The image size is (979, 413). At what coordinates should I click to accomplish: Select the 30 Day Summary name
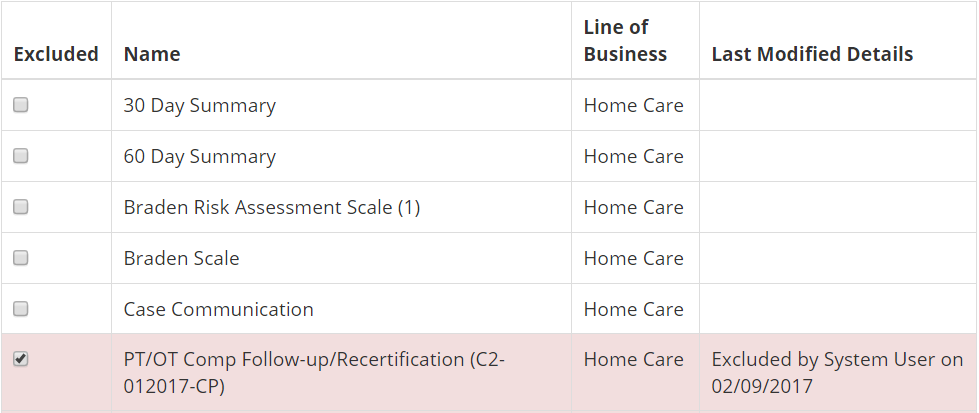(x=199, y=105)
